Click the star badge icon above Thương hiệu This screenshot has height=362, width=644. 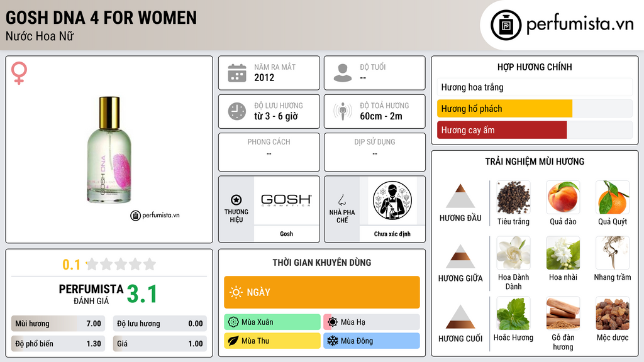[x=236, y=200]
